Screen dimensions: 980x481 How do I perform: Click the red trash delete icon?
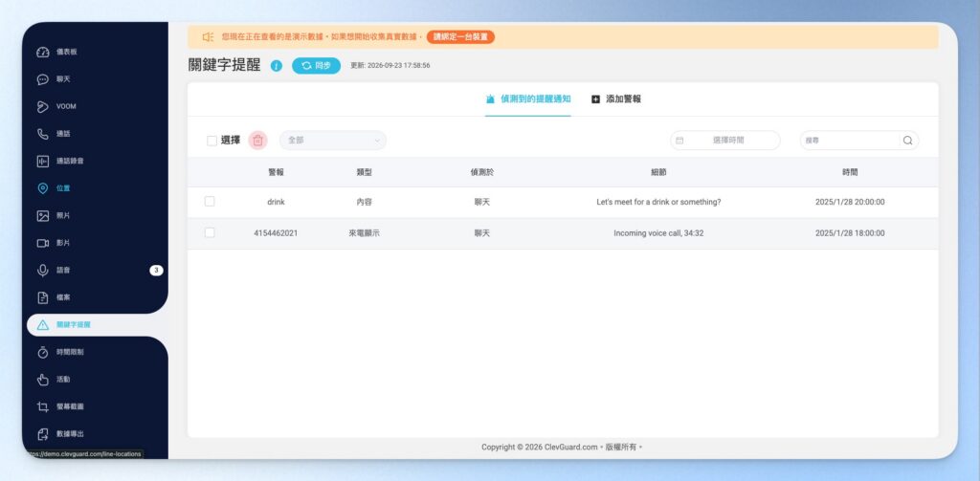click(257, 141)
